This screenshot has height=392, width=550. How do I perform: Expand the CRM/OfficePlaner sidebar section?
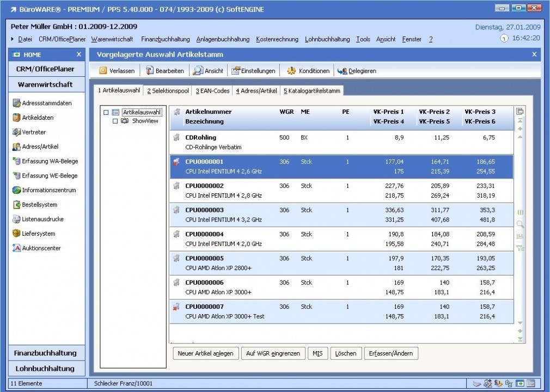[46, 69]
